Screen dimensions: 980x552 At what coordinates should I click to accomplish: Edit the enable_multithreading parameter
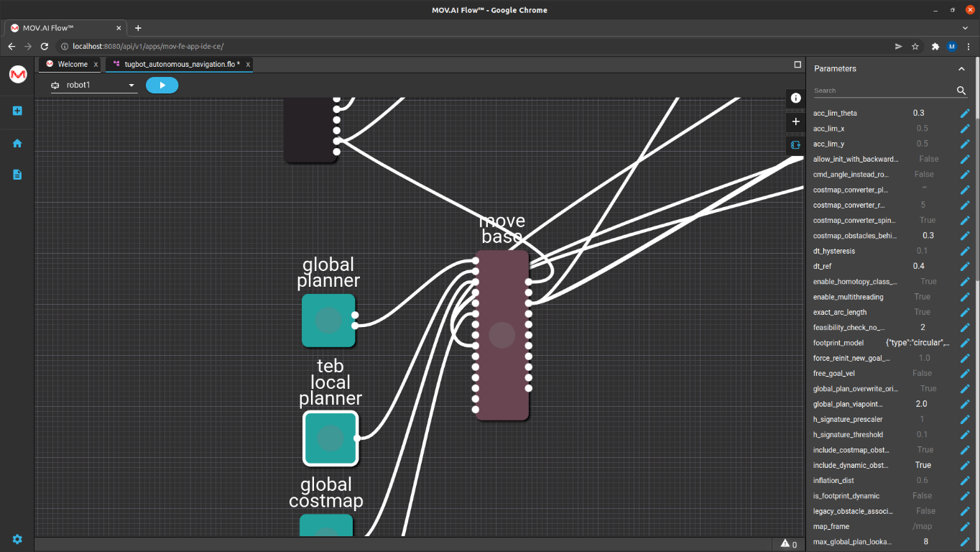point(965,297)
